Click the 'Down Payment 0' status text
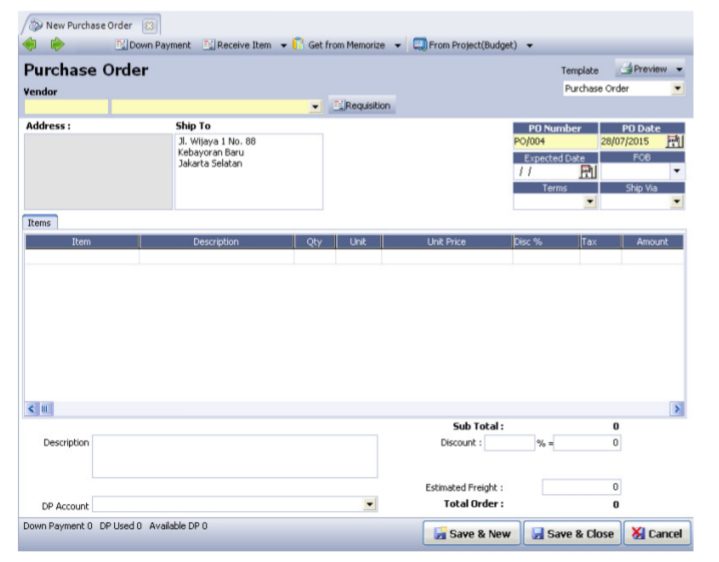Viewport: 719px width, 562px height. point(58,526)
